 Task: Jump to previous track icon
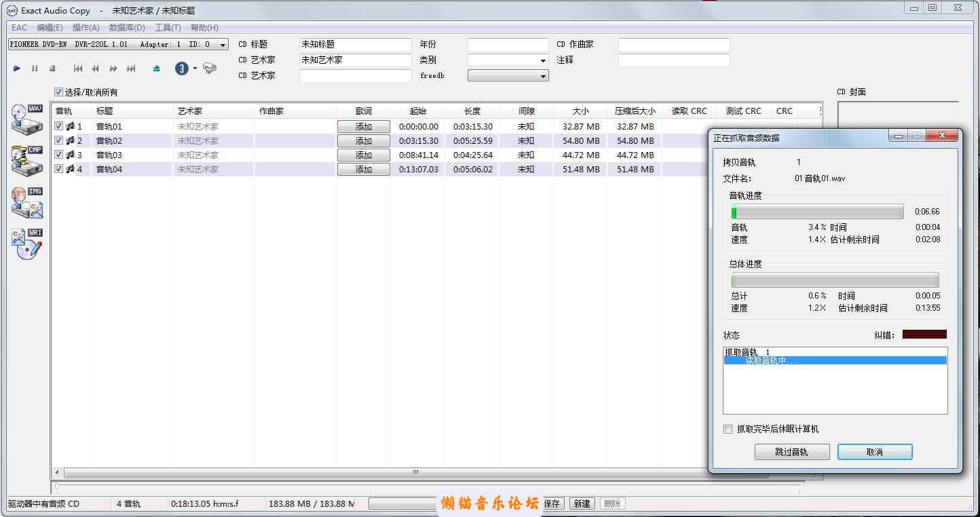78,69
